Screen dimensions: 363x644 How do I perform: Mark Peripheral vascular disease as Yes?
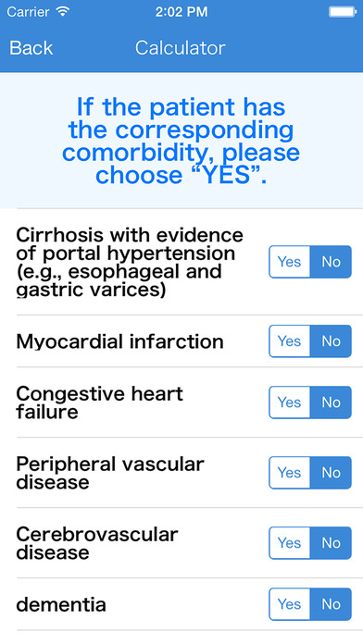[x=290, y=473]
